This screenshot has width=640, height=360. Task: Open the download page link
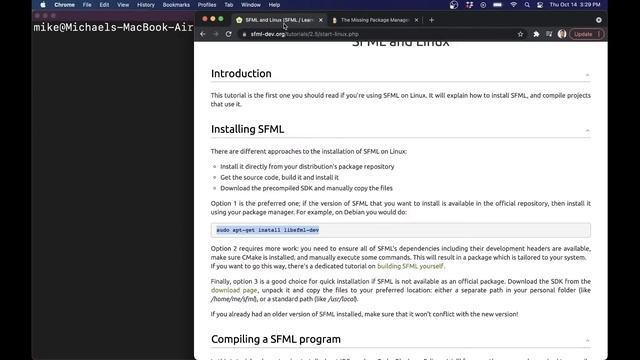pos(234,290)
